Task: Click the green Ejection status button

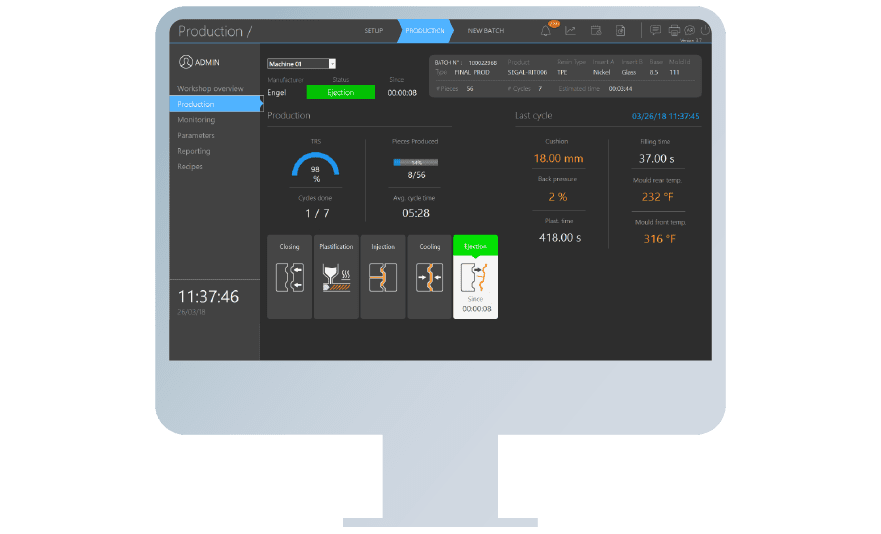Action: (x=340, y=92)
